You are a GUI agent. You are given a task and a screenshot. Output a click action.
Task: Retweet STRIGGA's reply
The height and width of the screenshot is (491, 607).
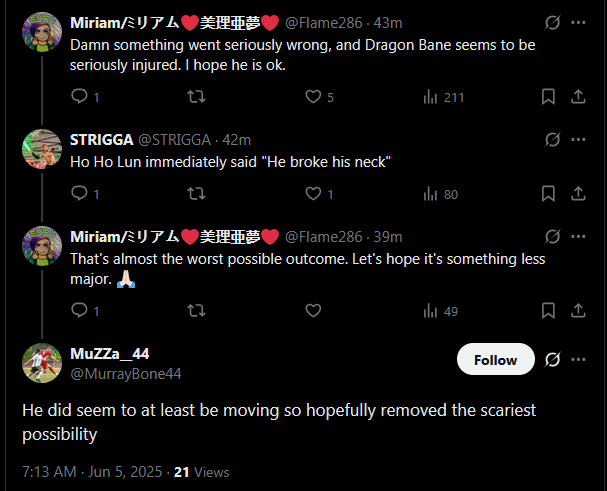(197, 194)
